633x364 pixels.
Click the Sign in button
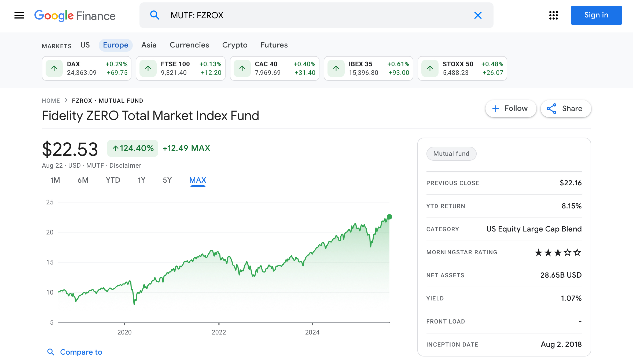[x=596, y=15]
